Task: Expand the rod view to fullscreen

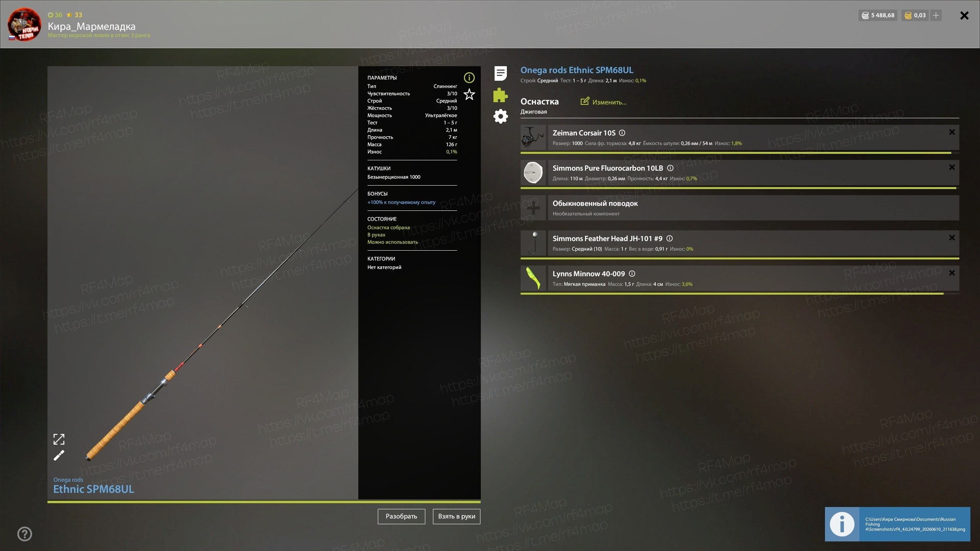Action: point(59,439)
